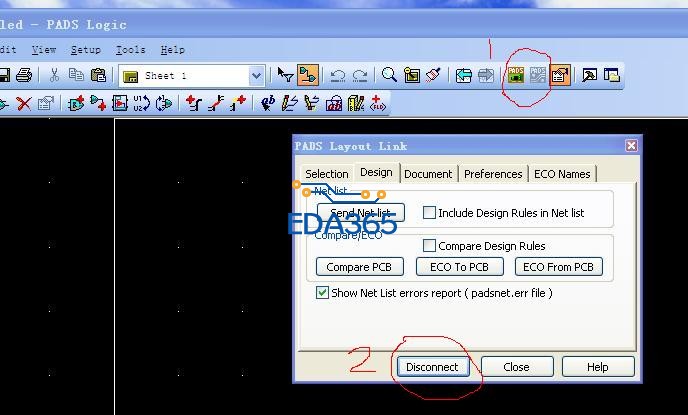Click the Add Text 'ab' icon
The height and width of the screenshot is (415, 688).
[x=268, y=104]
